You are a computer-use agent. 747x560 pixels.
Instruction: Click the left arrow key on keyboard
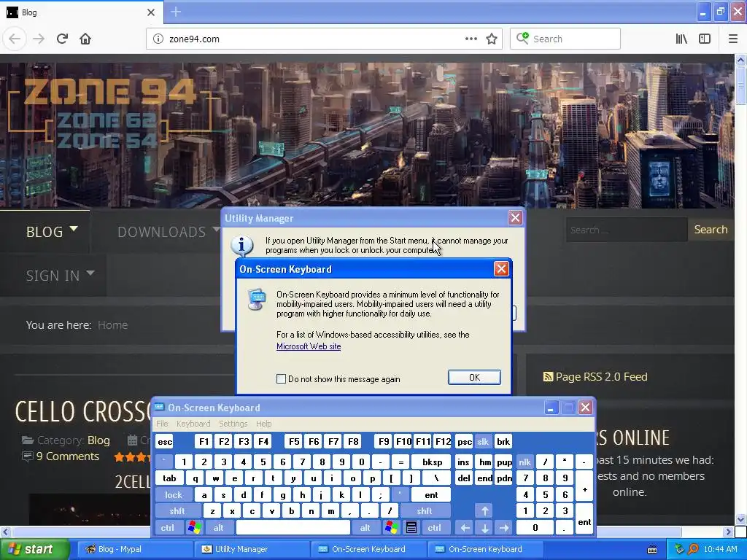pos(465,527)
